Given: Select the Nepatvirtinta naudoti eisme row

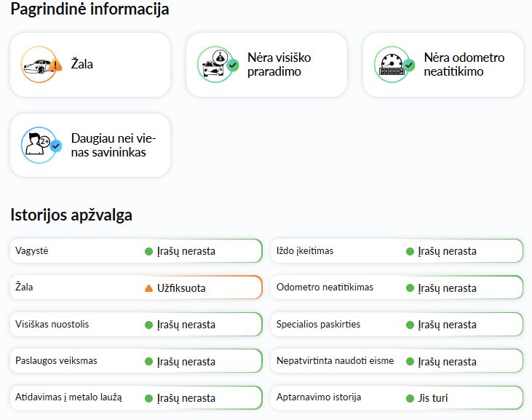Looking at the screenshot, I should [x=397, y=361].
